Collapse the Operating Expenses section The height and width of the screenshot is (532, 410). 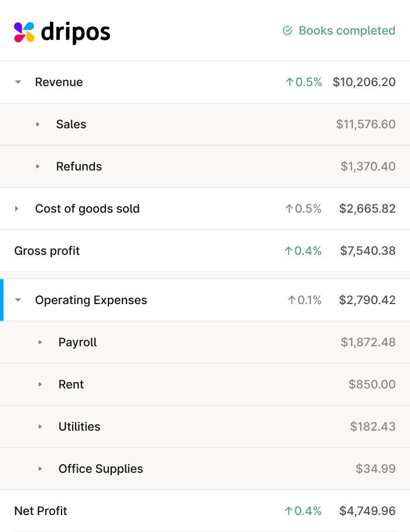pyautogui.click(x=18, y=301)
